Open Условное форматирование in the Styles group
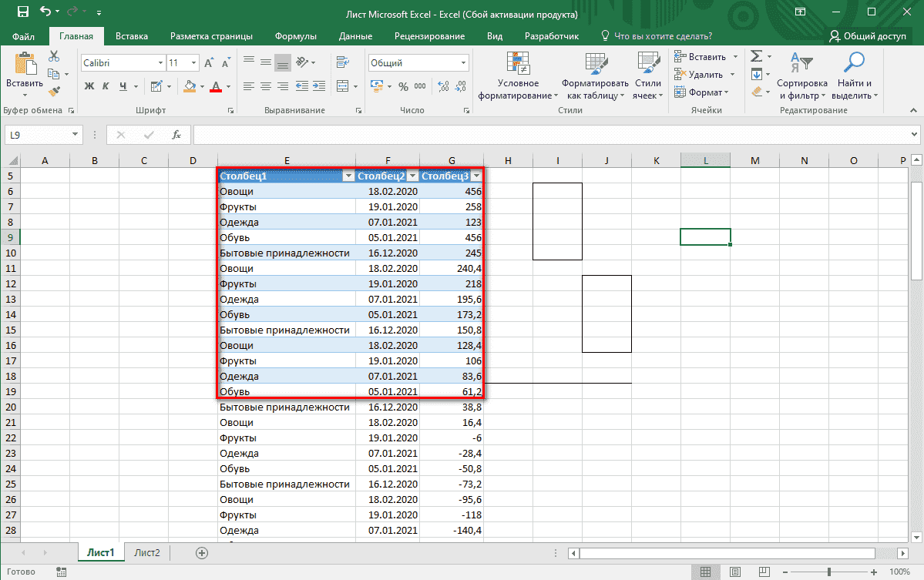Image resolution: width=924 pixels, height=580 pixels. point(518,74)
